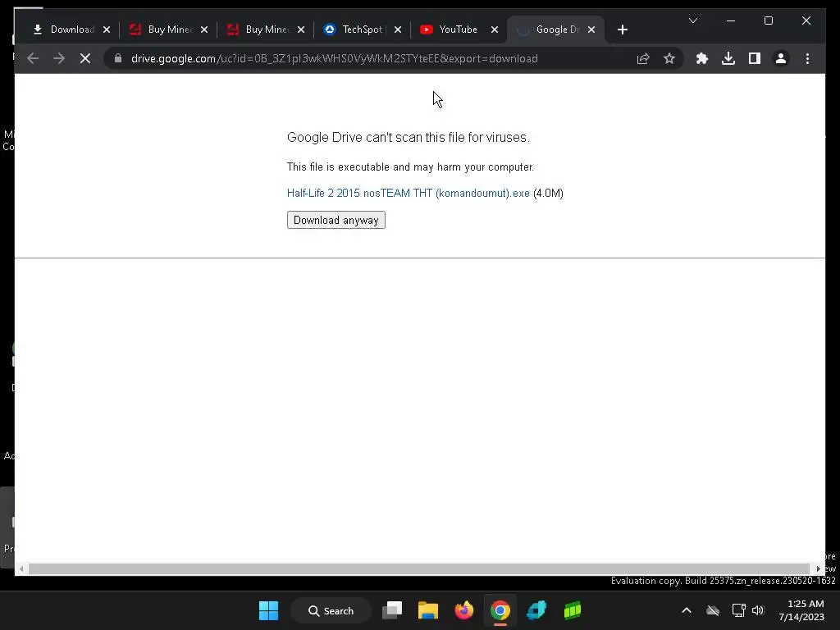Open the Chrome profile menu

tap(781, 58)
